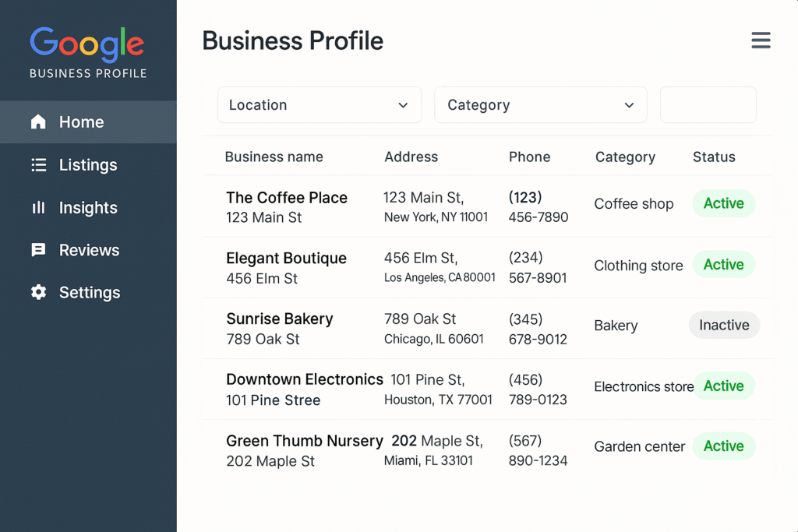Open the Listings list icon
The height and width of the screenshot is (532, 798).
pos(37,164)
